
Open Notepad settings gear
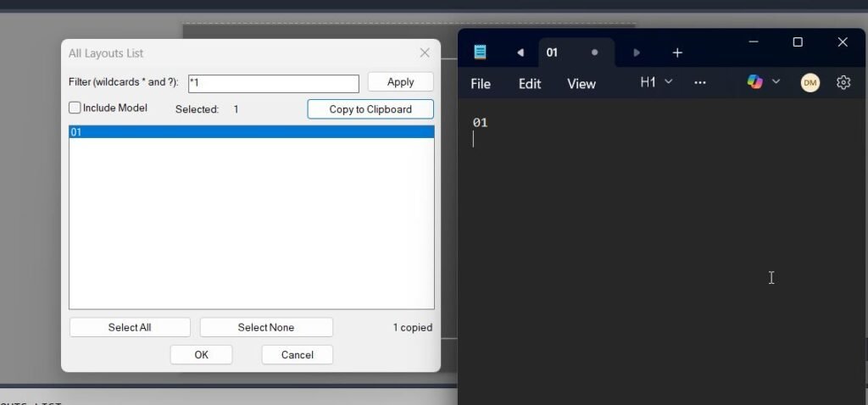click(x=843, y=82)
